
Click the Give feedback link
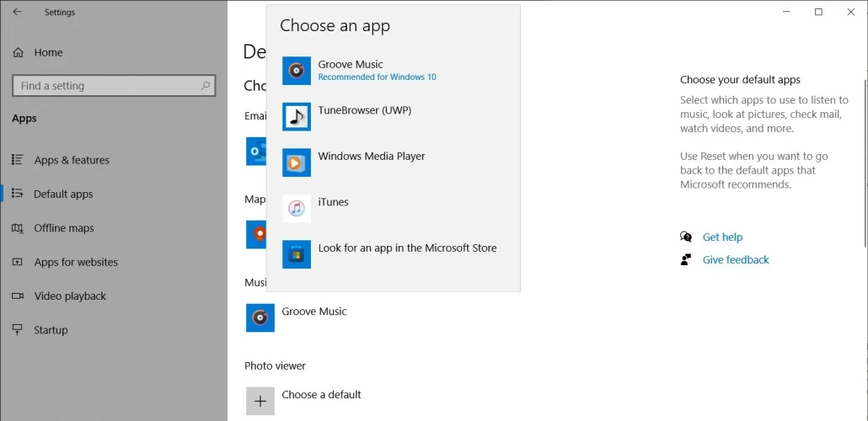click(x=736, y=260)
